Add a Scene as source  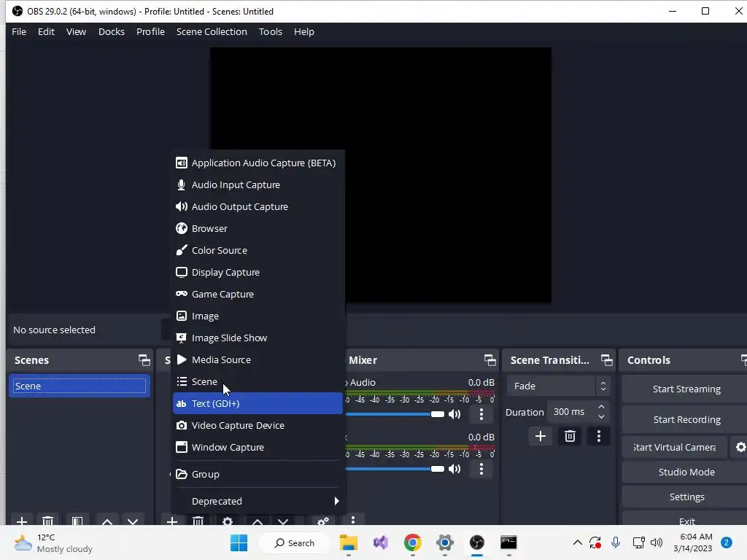coord(258,382)
